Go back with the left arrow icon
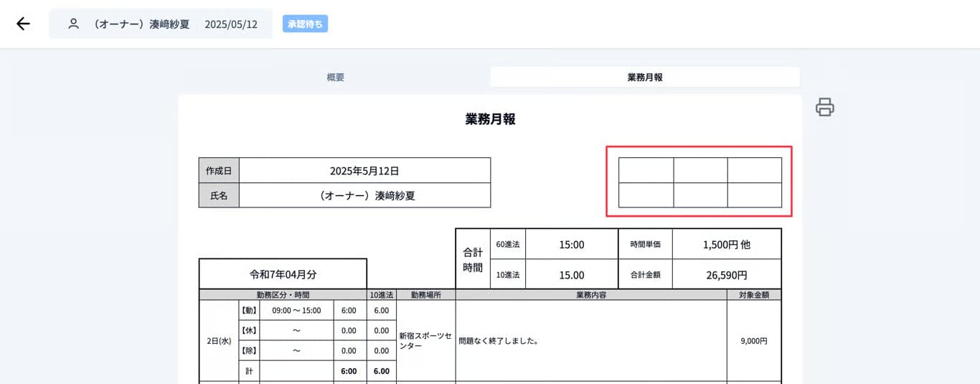 coord(23,24)
